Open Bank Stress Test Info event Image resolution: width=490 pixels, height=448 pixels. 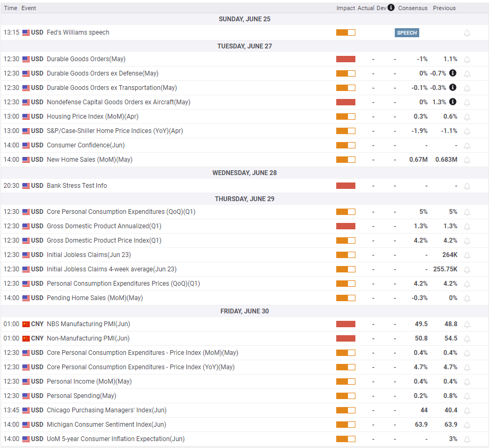point(77,186)
